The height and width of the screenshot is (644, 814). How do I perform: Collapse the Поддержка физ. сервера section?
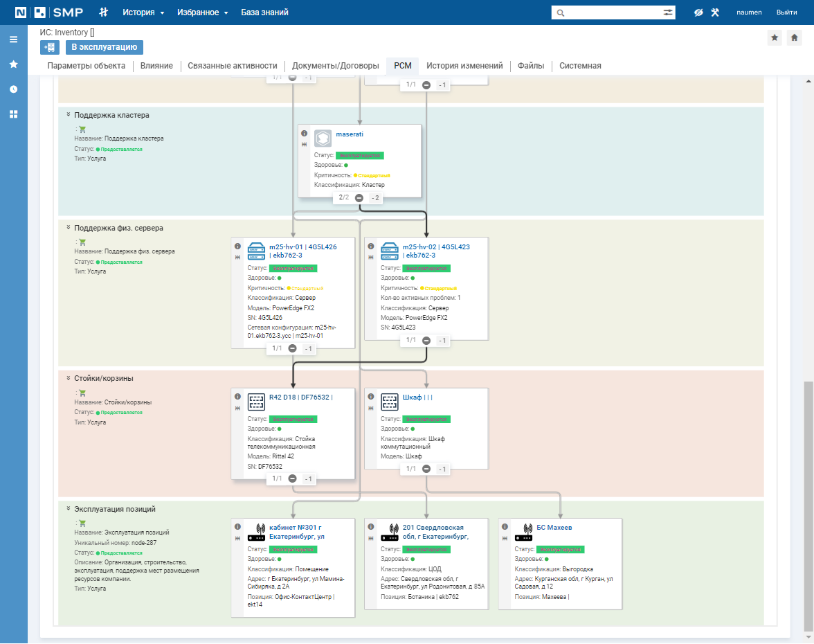click(x=68, y=227)
